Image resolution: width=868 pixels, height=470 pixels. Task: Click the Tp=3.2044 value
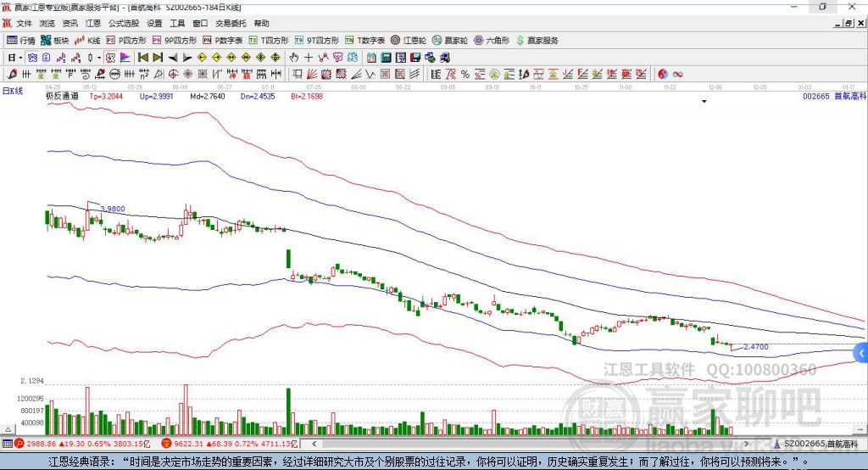point(106,96)
